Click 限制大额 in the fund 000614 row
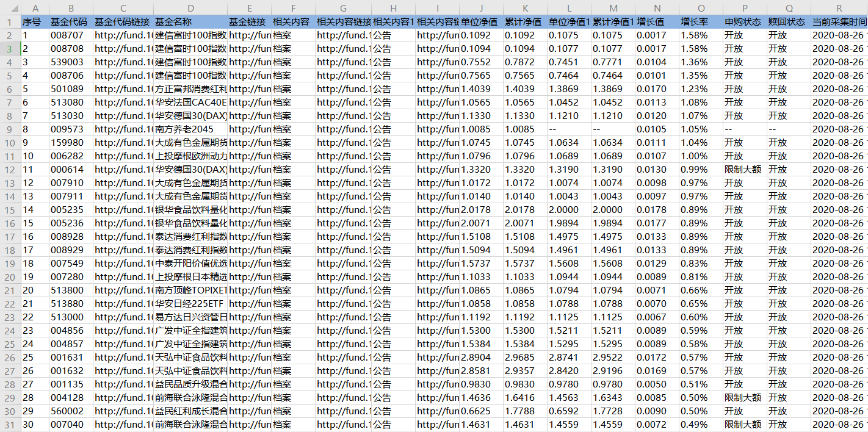This screenshot has width=868, height=432. (x=744, y=170)
